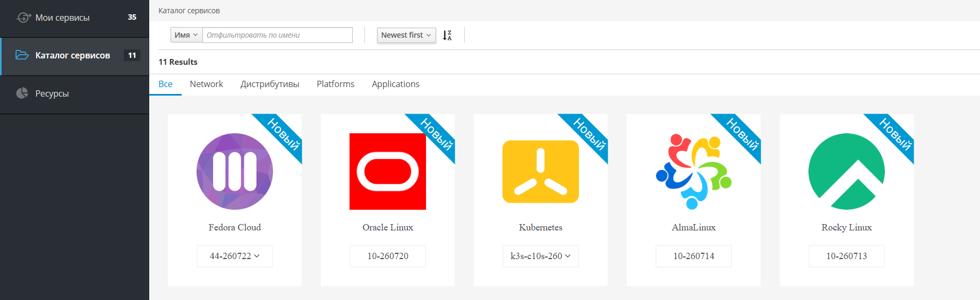Expand Kubernetes k3s-c10s-260 version dropdown
Screen dimensions: 980x300
[541, 256]
